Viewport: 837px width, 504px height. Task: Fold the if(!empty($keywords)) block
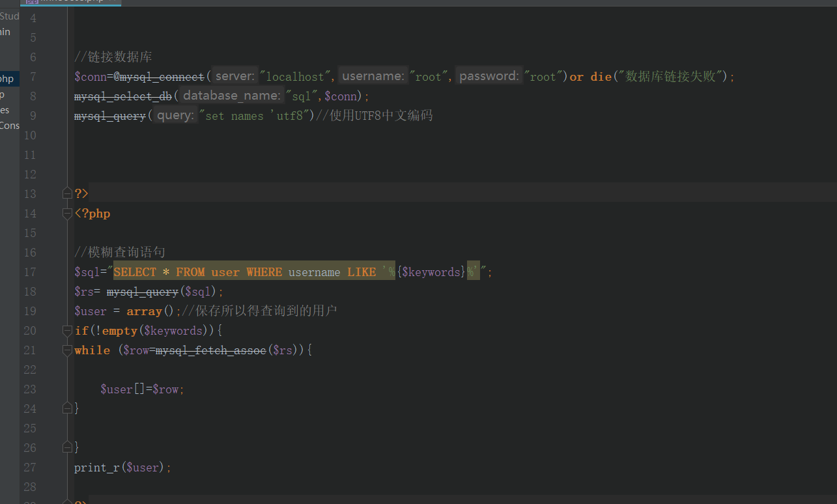[x=67, y=330]
